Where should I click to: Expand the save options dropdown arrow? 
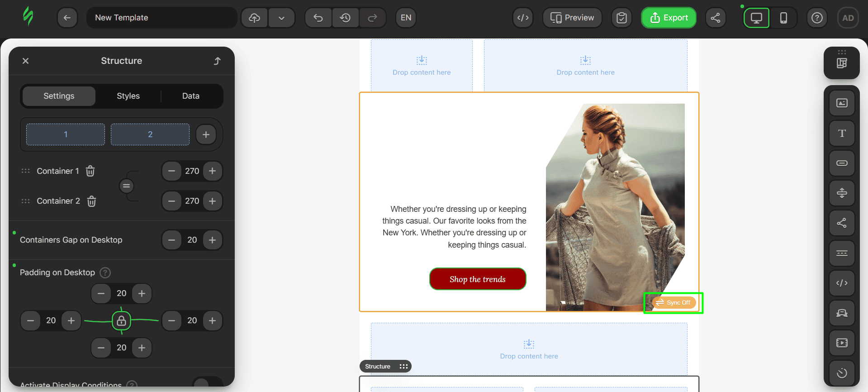click(x=281, y=18)
